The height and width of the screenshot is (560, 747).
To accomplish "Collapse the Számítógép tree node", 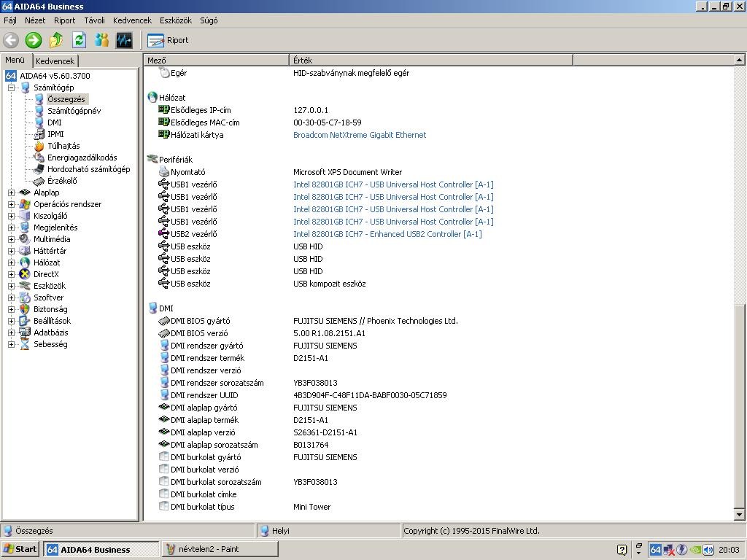I will click(11, 87).
